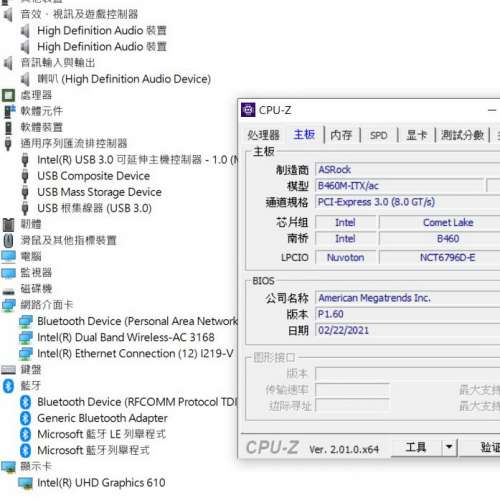This screenshot has width=500, height=500.
Task: Click the 監視器 category display icon
Action: pos(8,273)
